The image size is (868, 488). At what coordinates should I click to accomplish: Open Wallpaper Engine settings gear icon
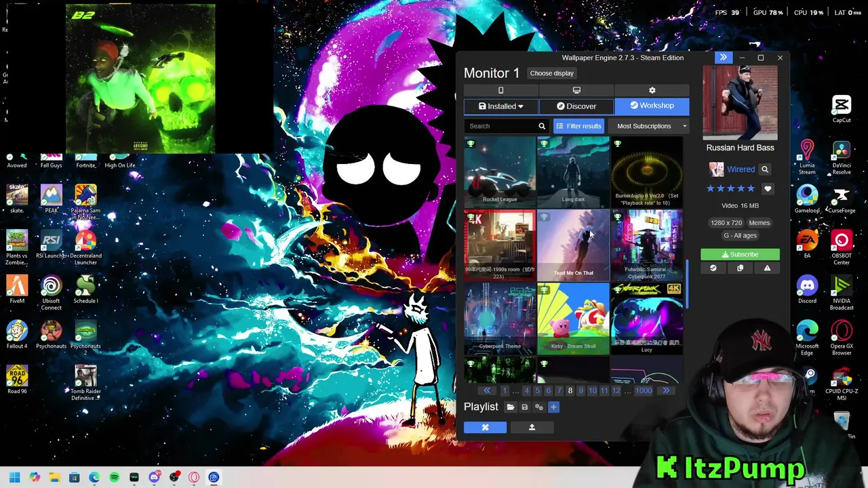(x=652, y=90)
